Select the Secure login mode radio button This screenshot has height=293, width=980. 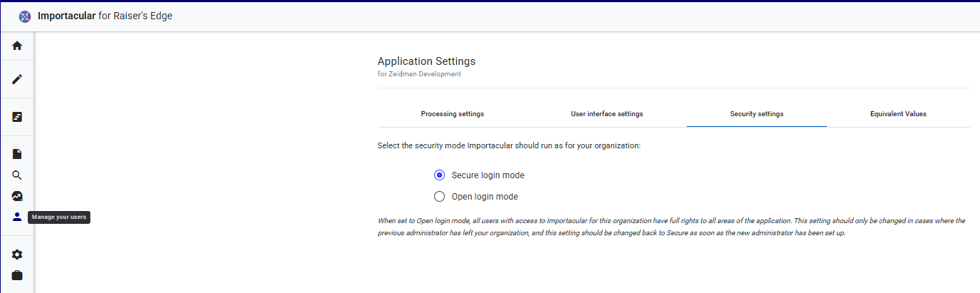point(439,175)
